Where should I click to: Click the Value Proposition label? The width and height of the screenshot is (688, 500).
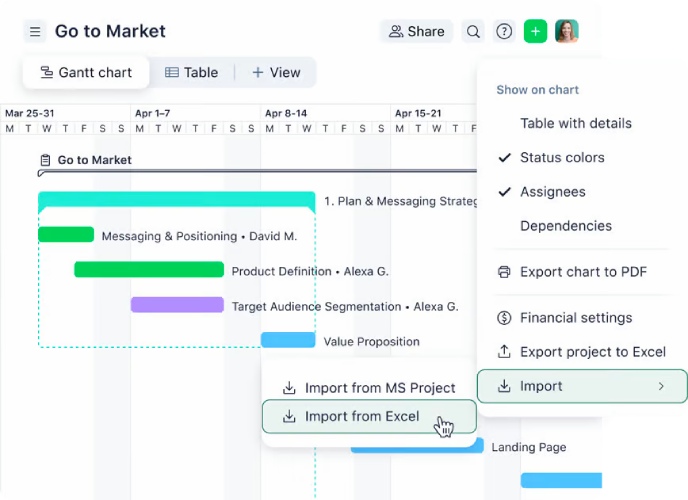[371, 342]
